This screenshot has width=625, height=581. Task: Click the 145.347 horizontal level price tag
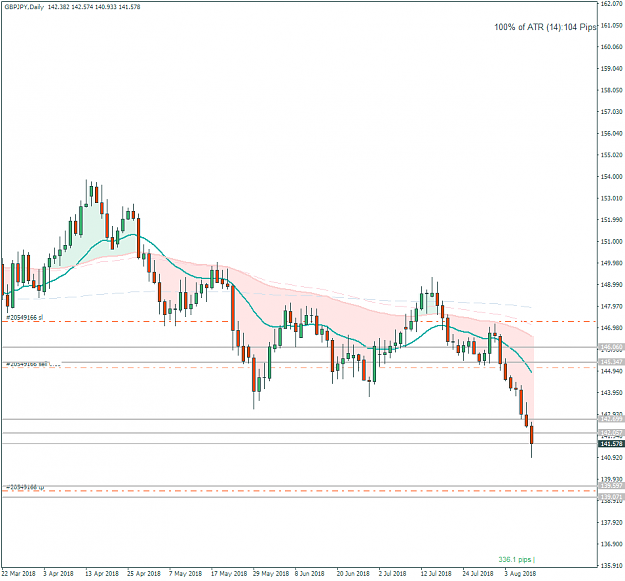pyautogui.click(x=611, y=362)
